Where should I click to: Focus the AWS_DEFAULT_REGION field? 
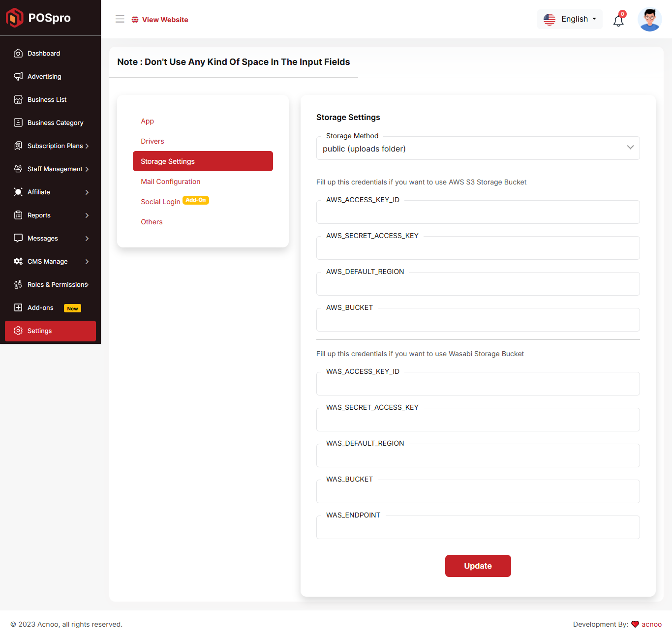tap(478, 284)
